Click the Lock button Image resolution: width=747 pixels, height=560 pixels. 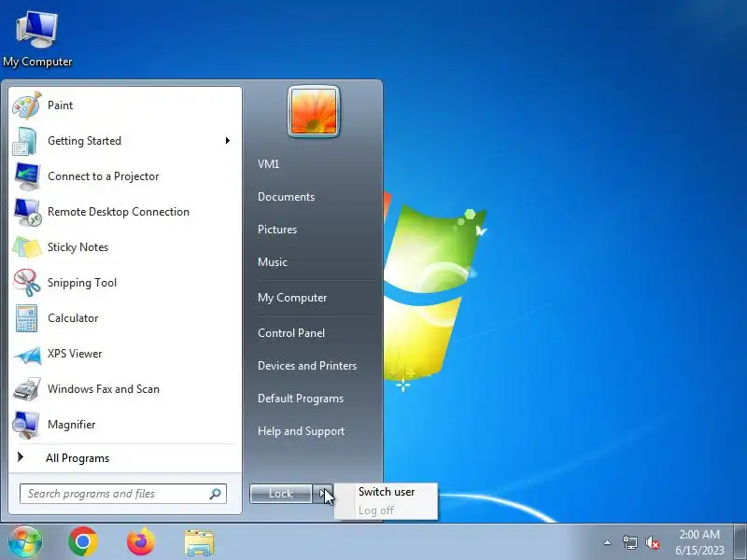(281, 494)
